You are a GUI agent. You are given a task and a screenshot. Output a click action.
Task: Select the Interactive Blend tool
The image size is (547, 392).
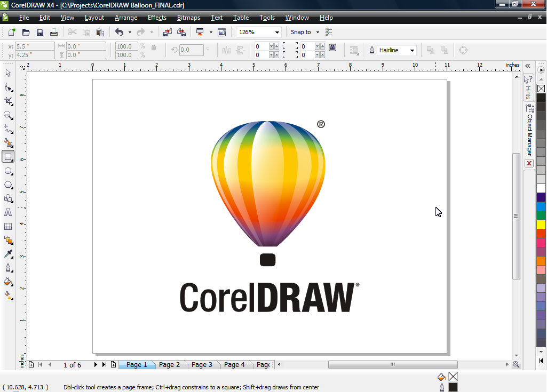(x=8, y=240)
